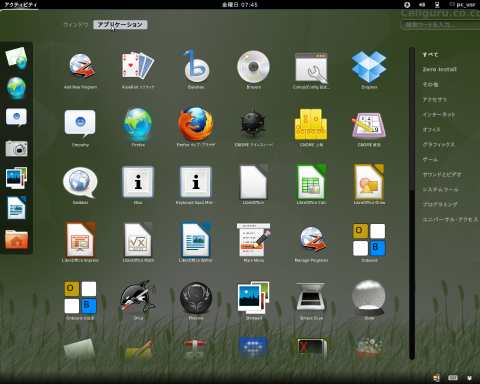The height and width of the screenshot is (384, 480).
Task: Open the network indicator in top bar
Action: (x=437, y=5)
